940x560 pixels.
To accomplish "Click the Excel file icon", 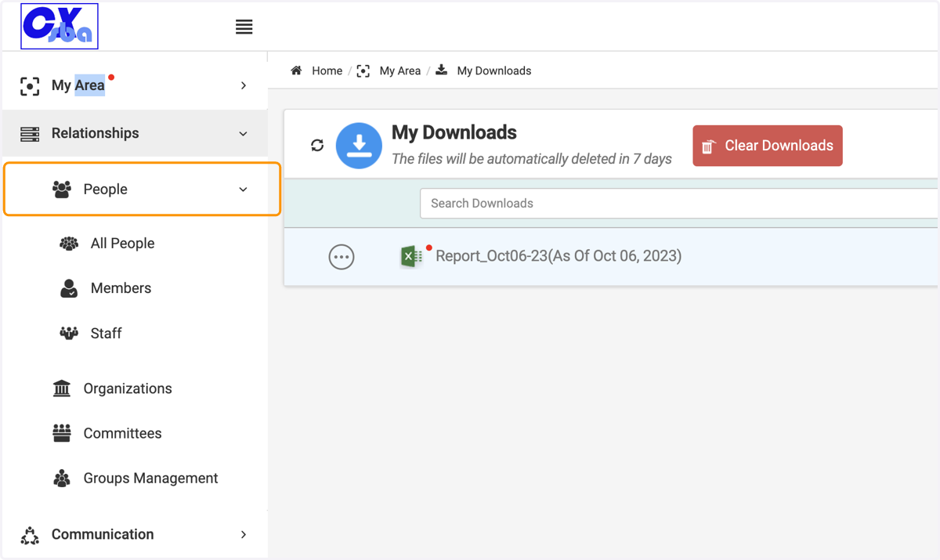I will coord(410,256).
